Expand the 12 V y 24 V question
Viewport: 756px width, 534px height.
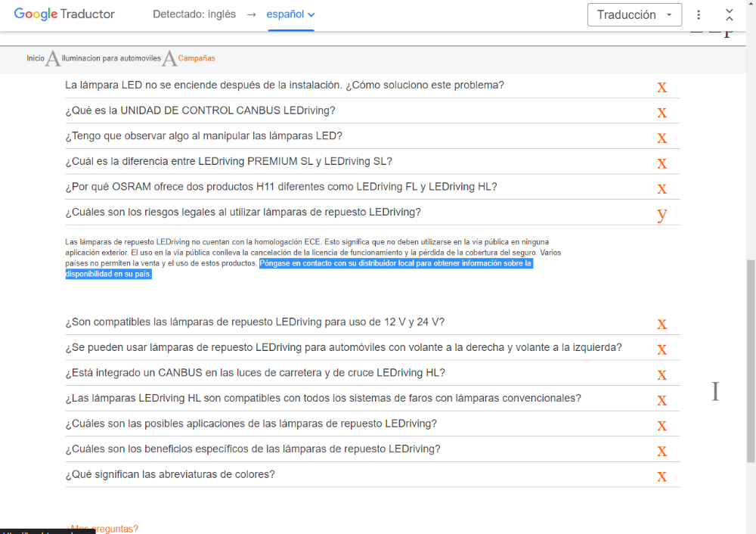(x=373, y=322)
